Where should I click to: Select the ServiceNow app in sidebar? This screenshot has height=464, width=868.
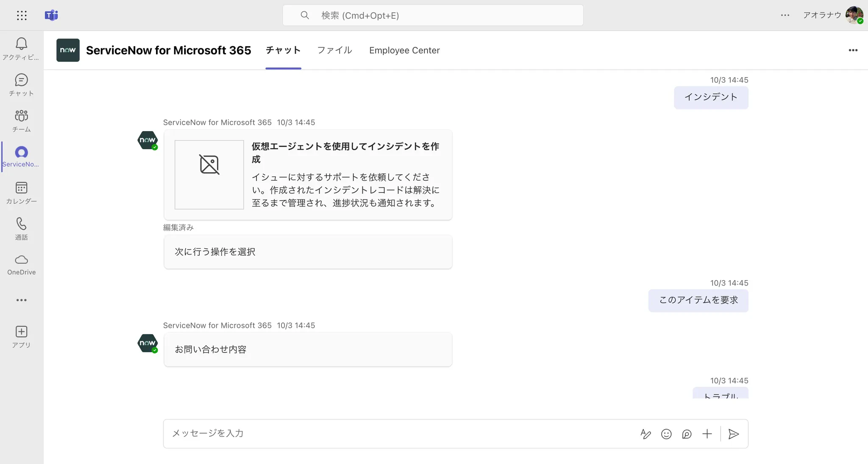21,157
